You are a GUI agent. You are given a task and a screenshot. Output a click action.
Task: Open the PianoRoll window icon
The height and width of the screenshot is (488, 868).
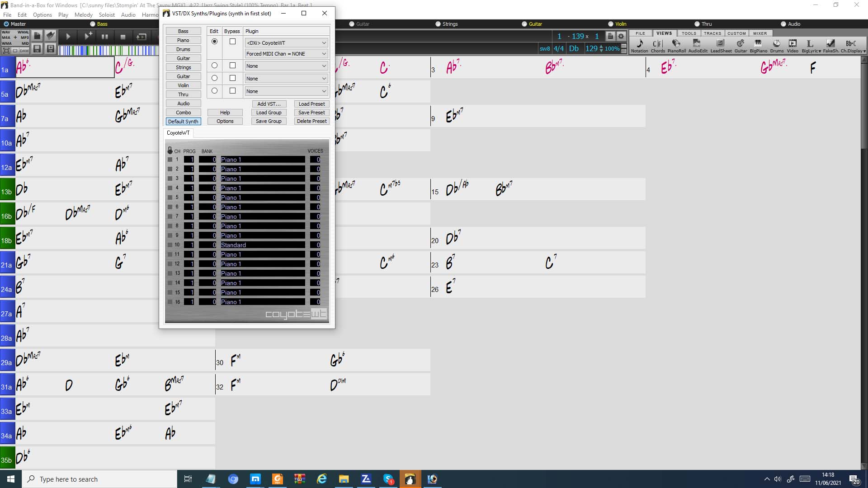[676, 46]
